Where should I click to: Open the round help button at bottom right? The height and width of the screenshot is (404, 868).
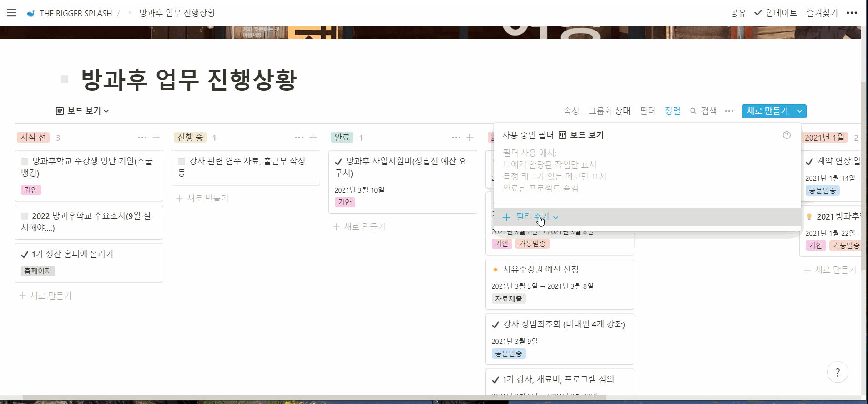click(x=838, y=373)
